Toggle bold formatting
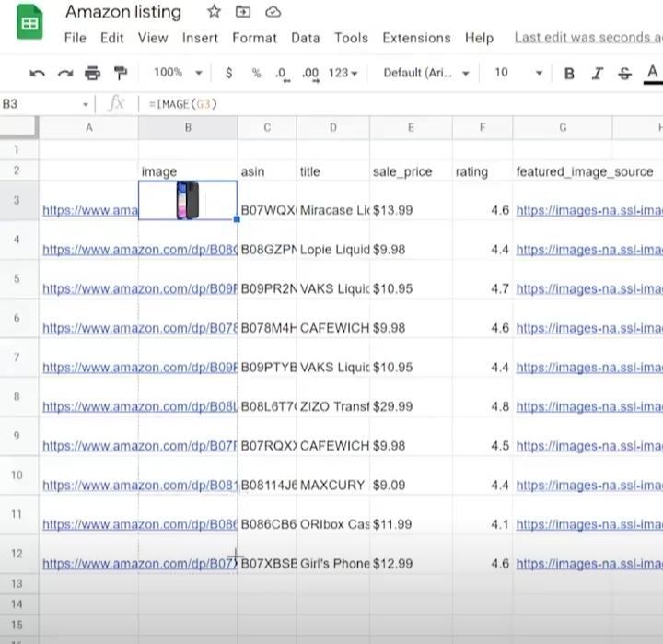The height and width of the screenshot is (644, 663). pyautogui.click(x=569, y=73)
